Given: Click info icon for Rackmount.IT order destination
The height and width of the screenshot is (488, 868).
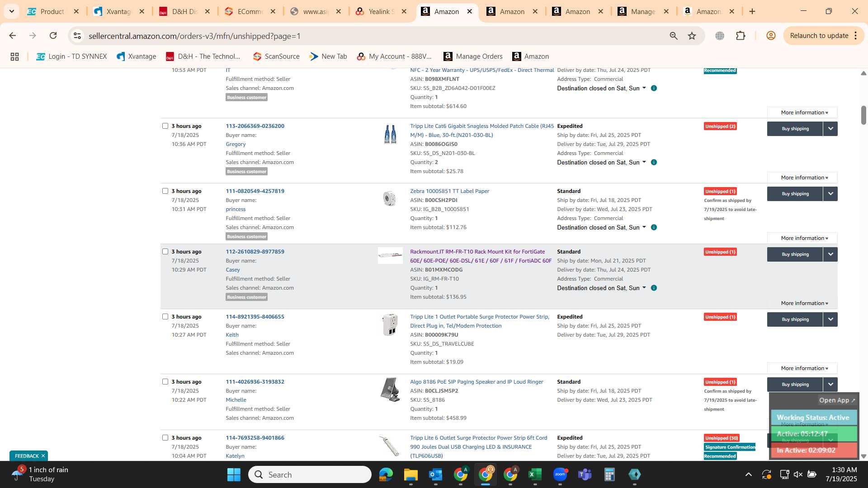Looking at the screenshot, I should 654,288.
